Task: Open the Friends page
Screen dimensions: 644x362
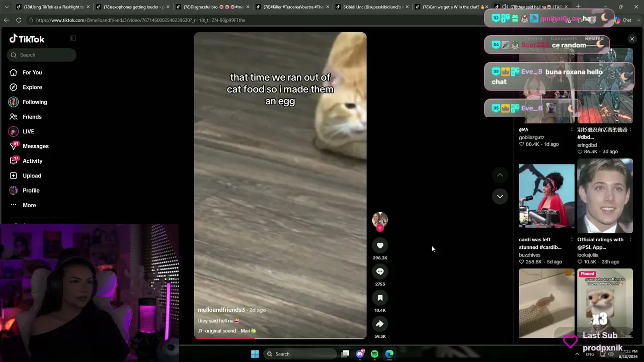Action: tap(32, 117)
